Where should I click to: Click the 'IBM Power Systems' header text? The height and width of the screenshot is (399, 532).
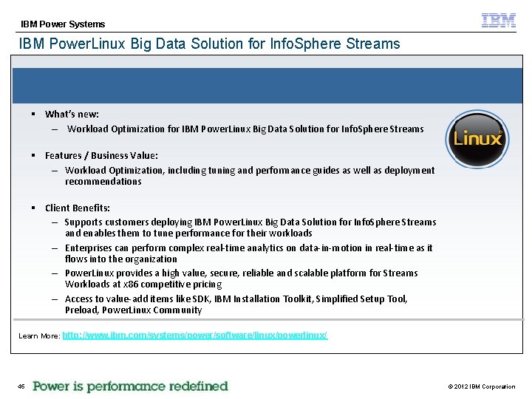(x=63, y=24)
